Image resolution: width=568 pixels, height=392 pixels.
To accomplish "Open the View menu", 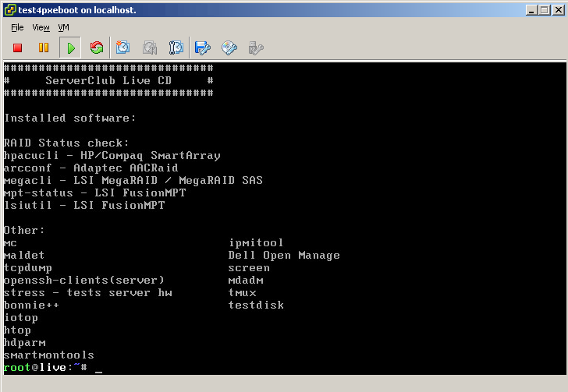I will [41, 27].
